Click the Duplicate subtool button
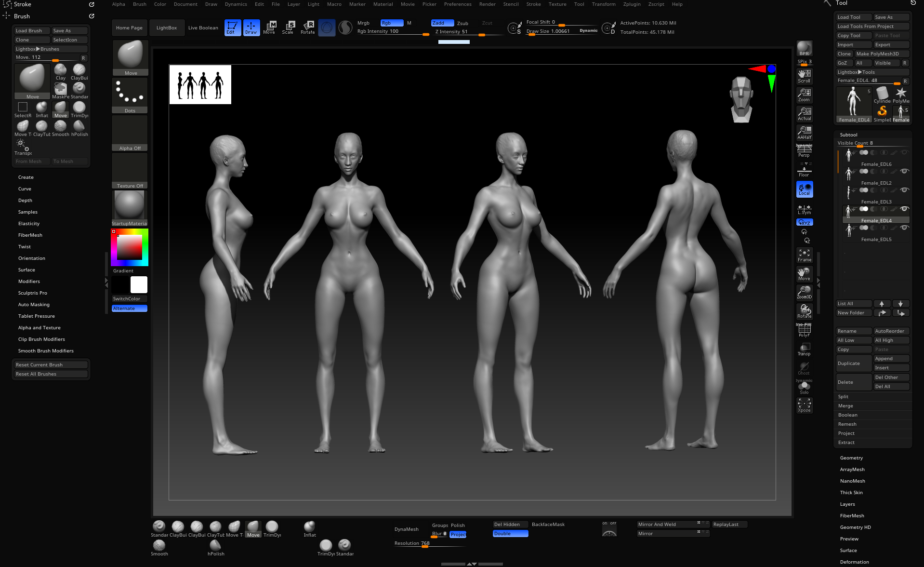Image resolution: width=924 pixels, height=567 pixels. pos(853,364)
